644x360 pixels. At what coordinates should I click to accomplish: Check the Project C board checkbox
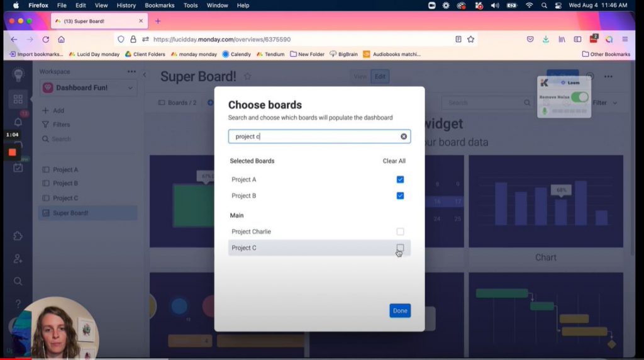tap(400, 247)
